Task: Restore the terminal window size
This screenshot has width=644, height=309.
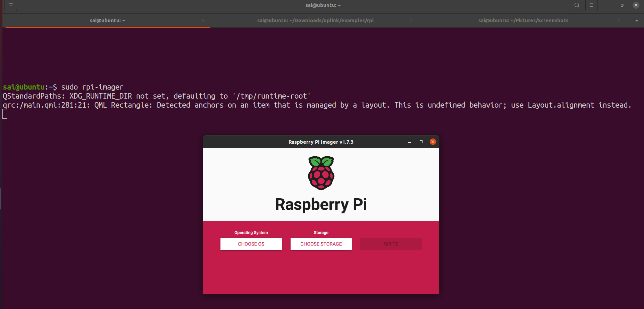Action: (622, 5)
